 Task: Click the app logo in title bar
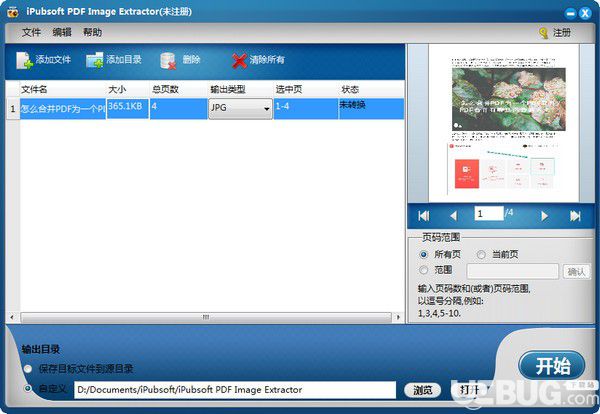pos(12,12)
